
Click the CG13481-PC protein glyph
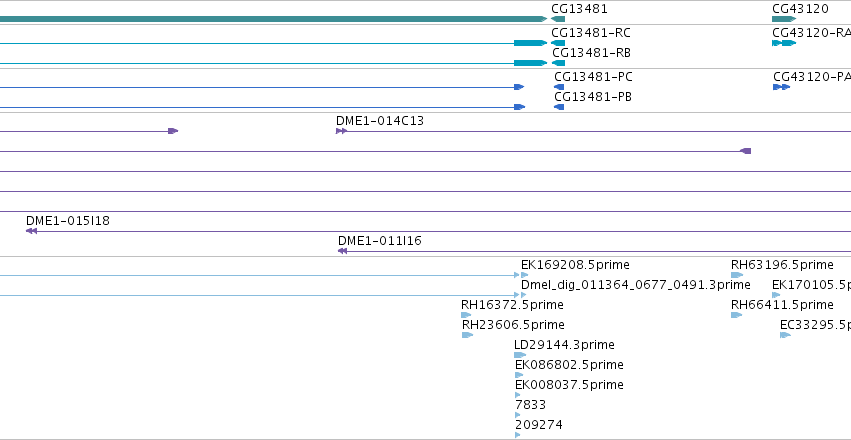[x=559, y=87]
